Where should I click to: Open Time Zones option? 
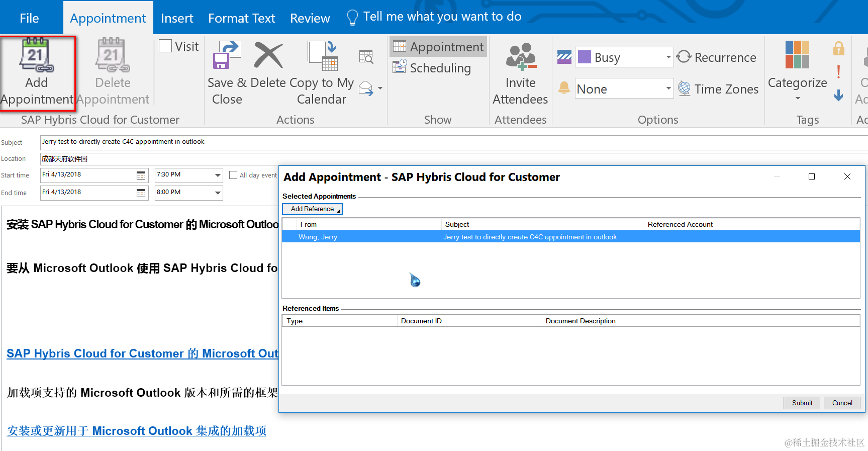tap(718, 89)
